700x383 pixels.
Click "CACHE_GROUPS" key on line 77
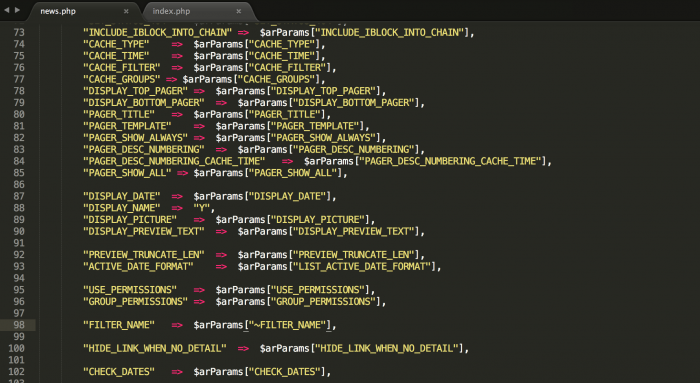121,79
